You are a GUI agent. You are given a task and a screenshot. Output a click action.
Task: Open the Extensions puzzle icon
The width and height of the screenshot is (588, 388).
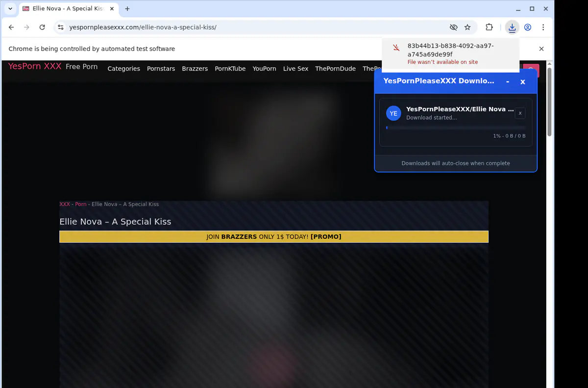[489, 27]
